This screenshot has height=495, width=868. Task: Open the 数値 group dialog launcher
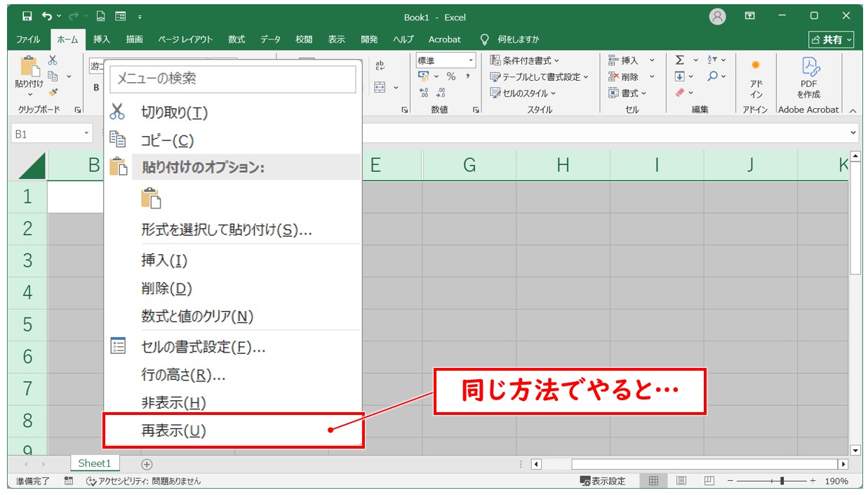[x=476, y=110]
